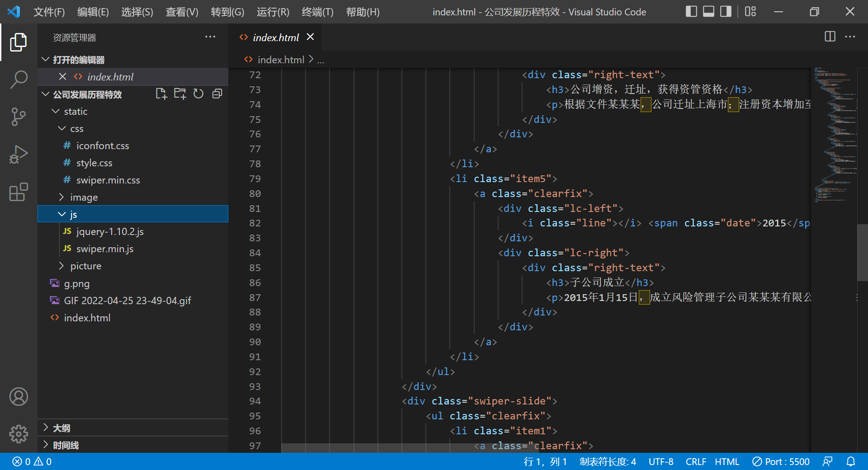The width and height of the screenshot is (868, 470).
Task: Close the index.html editor tab
Action: tap(310, 37)
